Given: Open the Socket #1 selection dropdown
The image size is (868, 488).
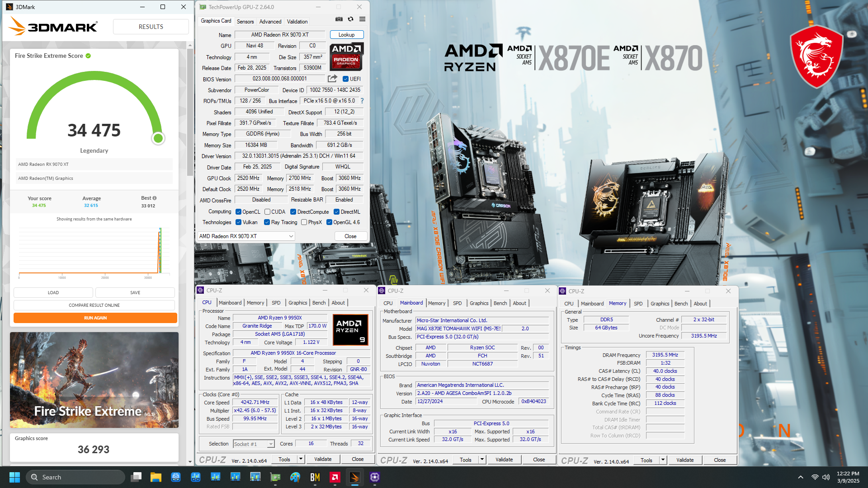Looking at the screenshot, I should coord(254,444).
